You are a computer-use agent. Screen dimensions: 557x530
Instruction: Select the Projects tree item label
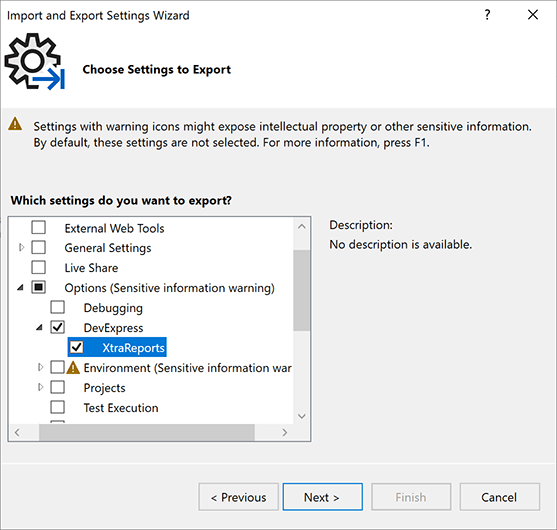coord(104,388)
